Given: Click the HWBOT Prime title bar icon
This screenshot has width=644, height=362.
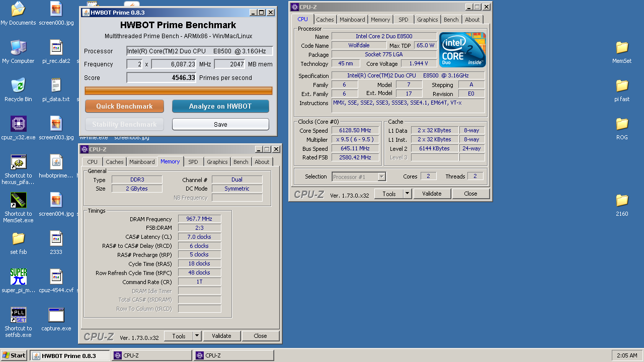Looking at the screenshot, I should [x=86, y=13].
